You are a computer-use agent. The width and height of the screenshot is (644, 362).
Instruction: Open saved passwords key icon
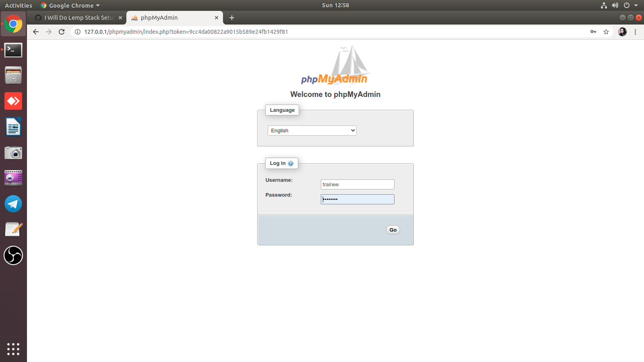[593, 32]
